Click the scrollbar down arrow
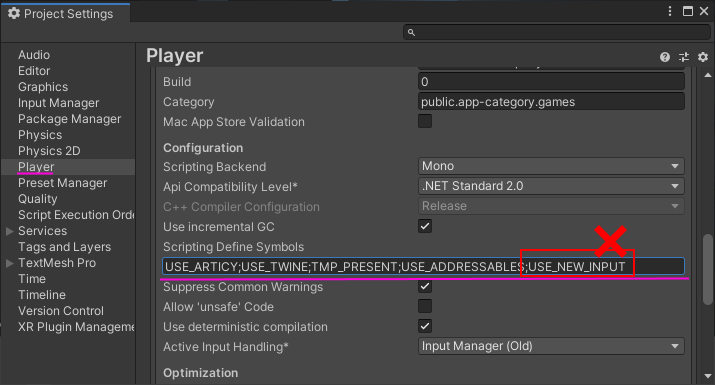The height and width of the screenshot is (385, 715). (x=708, y=376)
